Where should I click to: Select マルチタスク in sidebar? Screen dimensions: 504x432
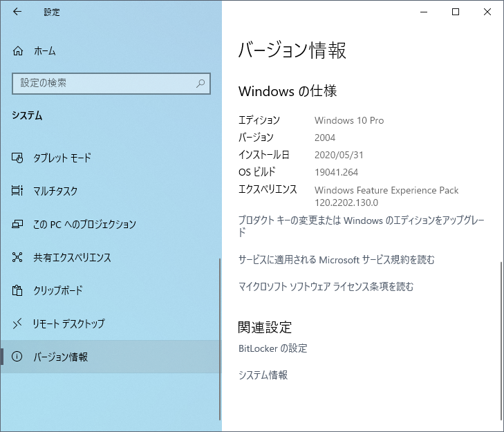click(111, 191)
